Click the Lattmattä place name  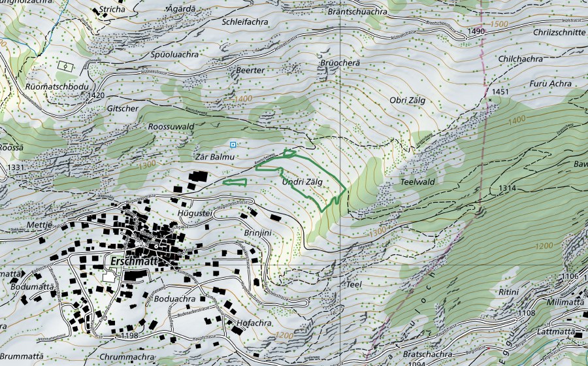tap(556, 332)
